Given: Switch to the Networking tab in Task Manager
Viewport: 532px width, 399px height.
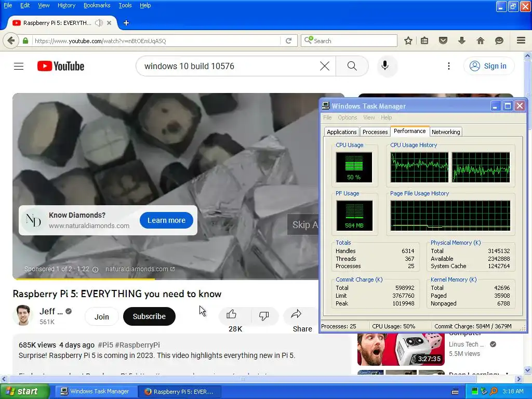Looking at the screenshot, I should [446, 132].
